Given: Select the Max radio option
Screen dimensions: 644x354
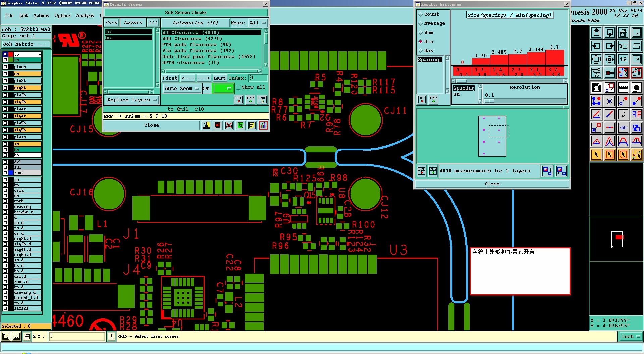Looking at the screenshot, I should point(421,50).
